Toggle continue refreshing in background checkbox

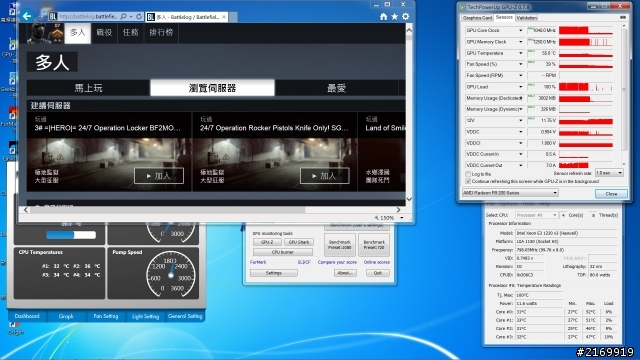tap(468, 181)
